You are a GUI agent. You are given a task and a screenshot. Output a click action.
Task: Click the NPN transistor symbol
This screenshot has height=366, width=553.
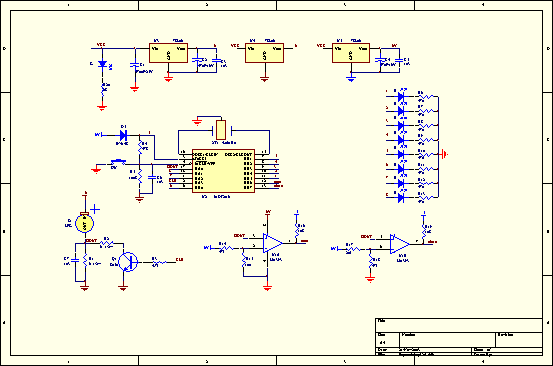click(128, 262)
